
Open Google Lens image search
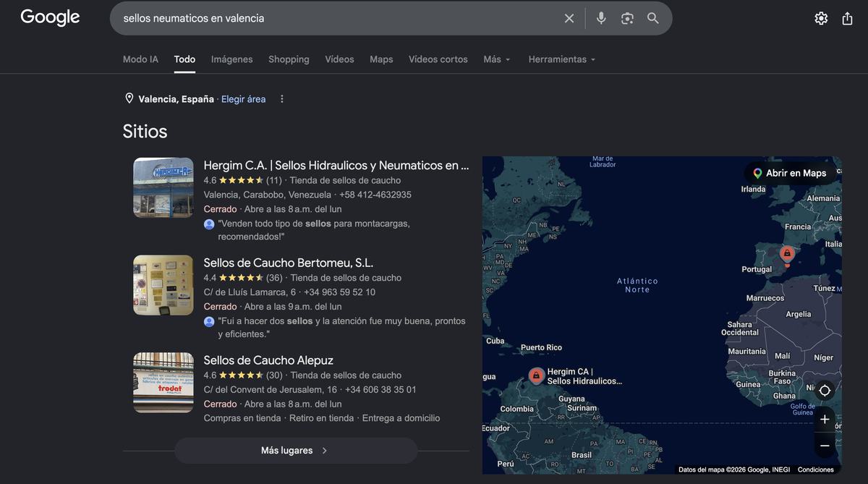pos(627,18)
